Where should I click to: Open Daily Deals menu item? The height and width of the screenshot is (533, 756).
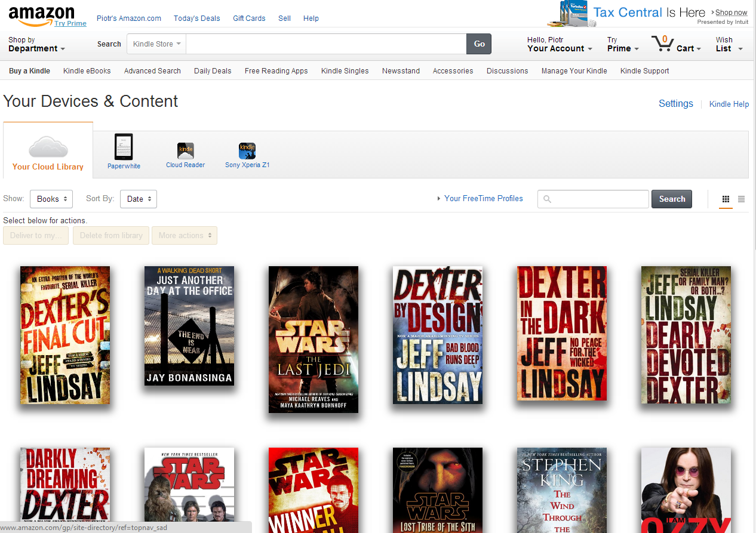[x=213, y=70]
